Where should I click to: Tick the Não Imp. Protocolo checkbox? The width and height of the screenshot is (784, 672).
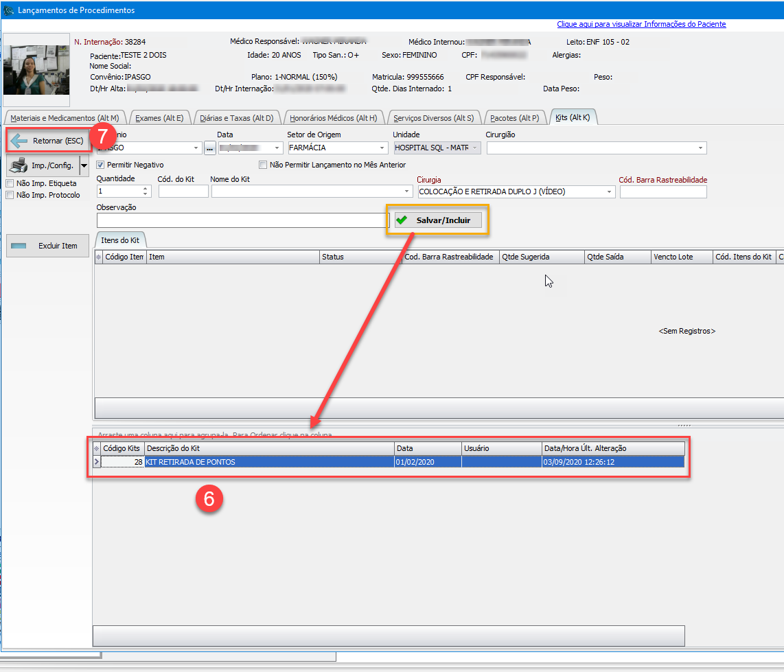[10, 195]
